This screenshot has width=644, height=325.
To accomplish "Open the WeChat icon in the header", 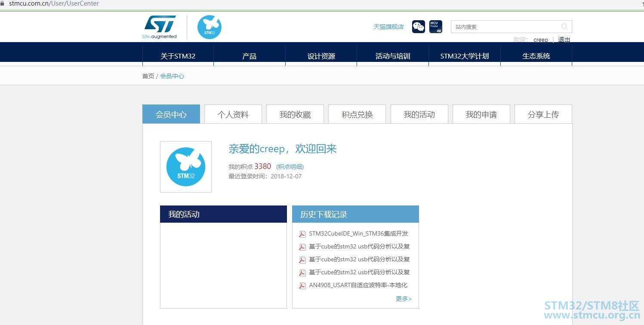I will [419, 27].
